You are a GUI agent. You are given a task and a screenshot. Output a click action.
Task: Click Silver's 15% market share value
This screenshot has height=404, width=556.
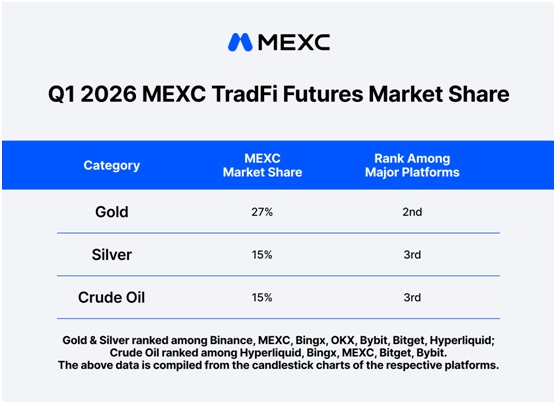click(262, 255)
